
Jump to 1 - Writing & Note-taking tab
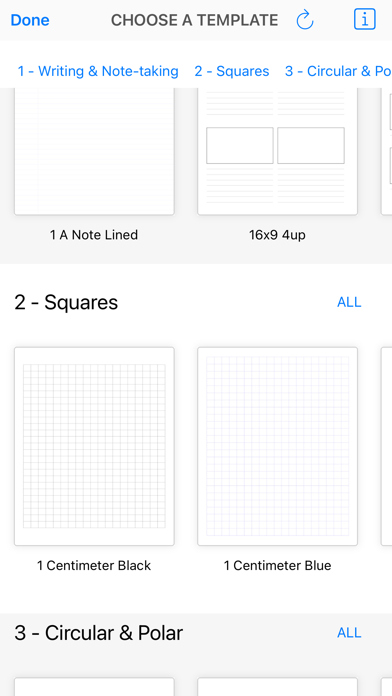click(98, 71)
